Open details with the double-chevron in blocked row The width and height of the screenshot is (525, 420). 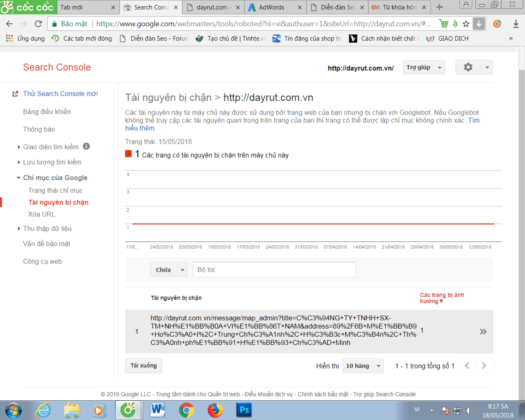coord(483,332)
